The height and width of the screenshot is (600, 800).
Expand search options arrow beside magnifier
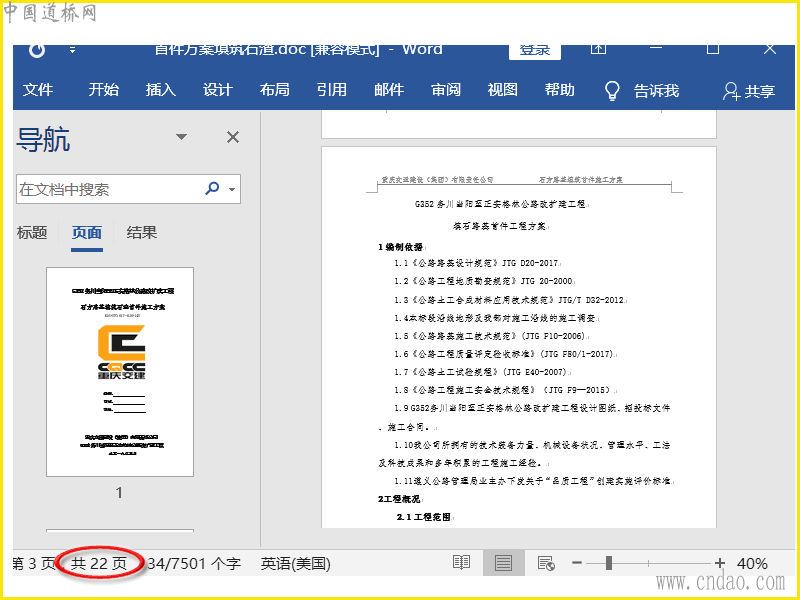coord(232,189)
